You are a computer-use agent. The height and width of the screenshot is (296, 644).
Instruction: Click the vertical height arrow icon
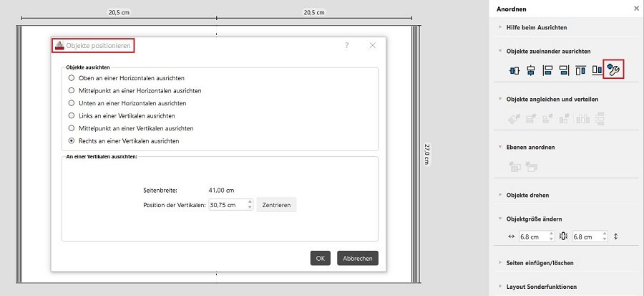[615, 237]
